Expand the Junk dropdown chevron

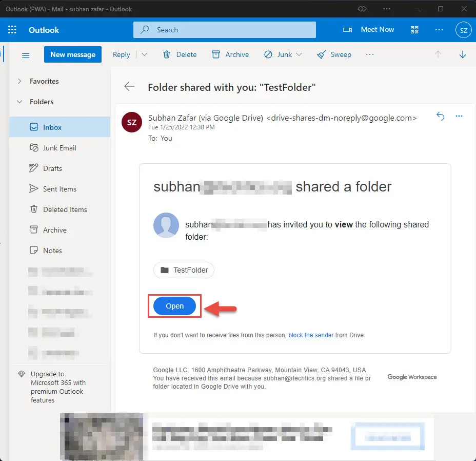(299, 54)
